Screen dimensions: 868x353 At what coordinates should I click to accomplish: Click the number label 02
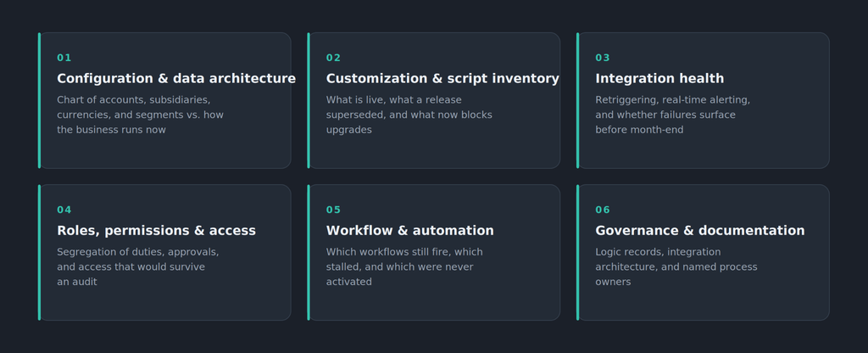tap(333, 58)
